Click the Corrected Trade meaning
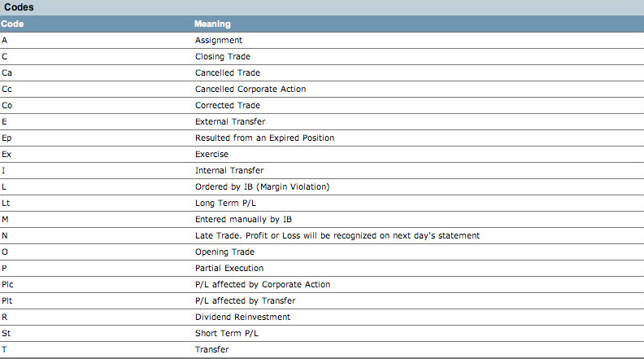Image resolution: width=644 pixels, height=359 pixels. coord(228,105)
